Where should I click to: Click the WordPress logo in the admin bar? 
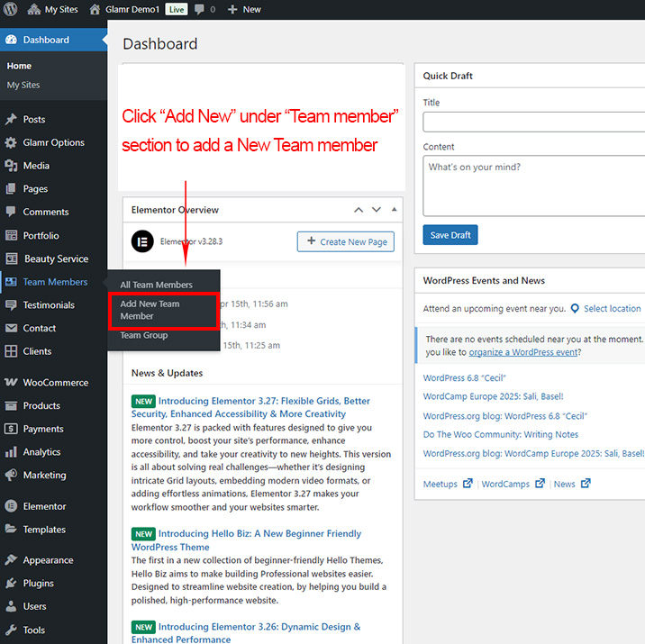pyautogui.click(x=10, y=9)
